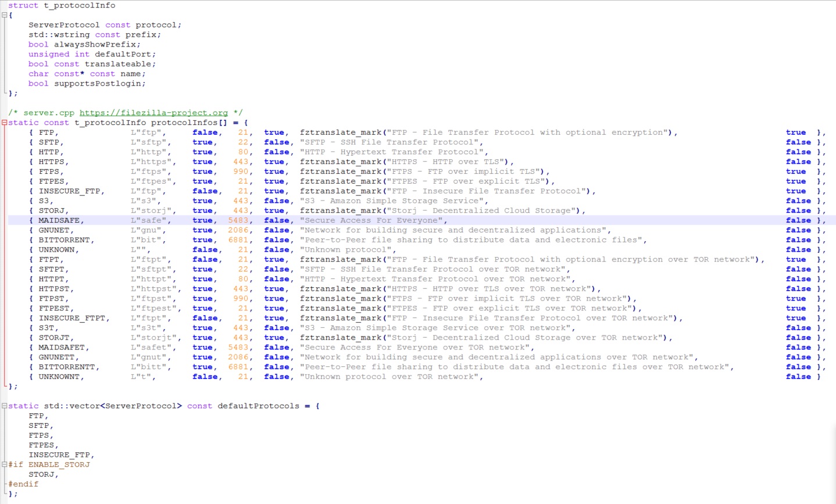This screenshot has width=836, height=504.
Task: Click the defaultProtocols variable name
Action: click(258, 406)
